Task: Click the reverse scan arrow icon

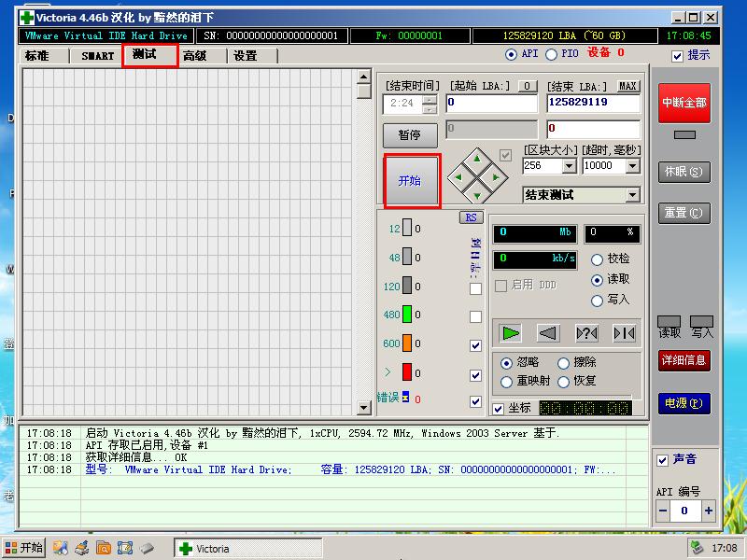Action: pos(548,333)
